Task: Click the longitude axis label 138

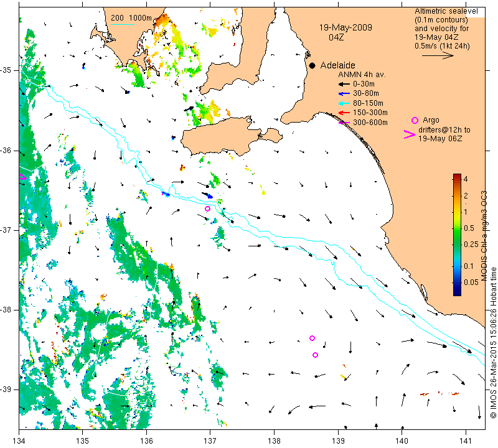Action: coord(274,441)
